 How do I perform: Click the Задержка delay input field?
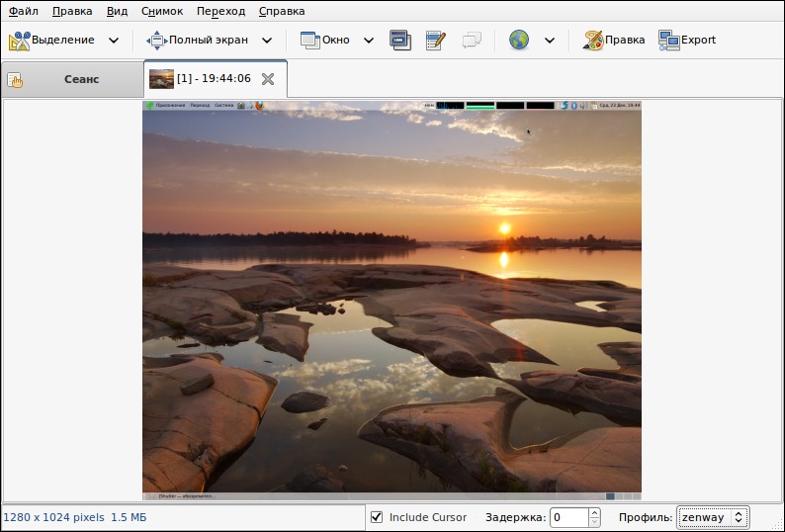coord(569,517)
